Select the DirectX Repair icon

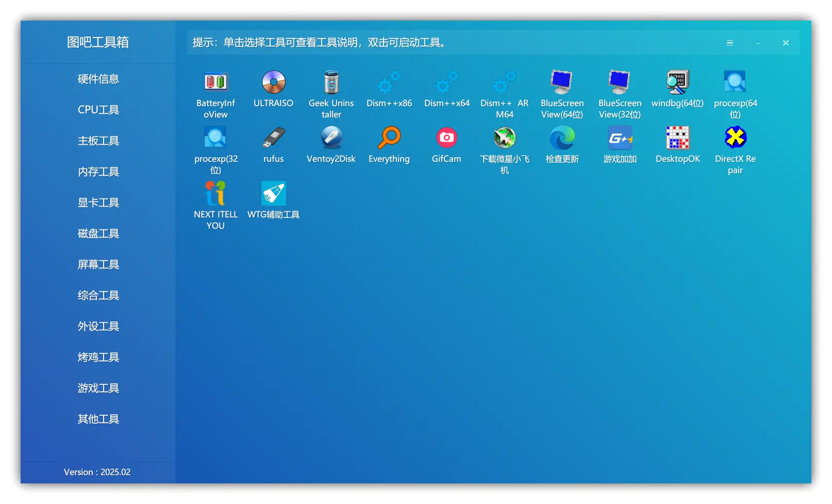pos(736,138)
